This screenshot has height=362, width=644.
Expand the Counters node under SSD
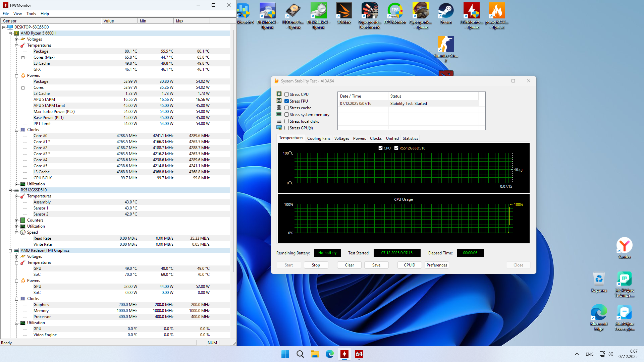(x=16, y=221)
